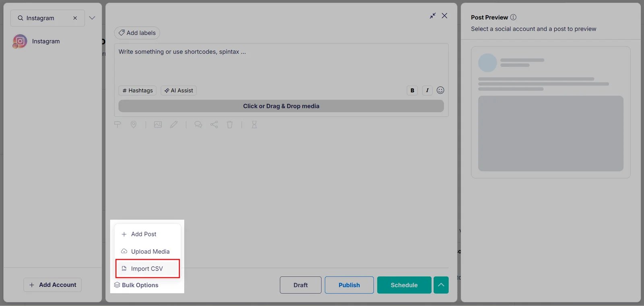Click the pencil edit icon
The image size is (644, 306).
click(x=174, y=125)
